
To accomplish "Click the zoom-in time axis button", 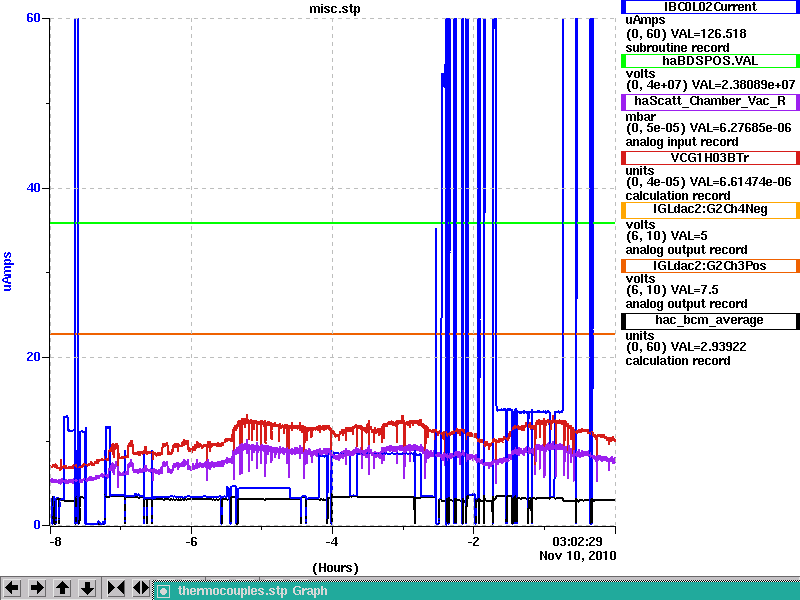I will pos(116,588).
